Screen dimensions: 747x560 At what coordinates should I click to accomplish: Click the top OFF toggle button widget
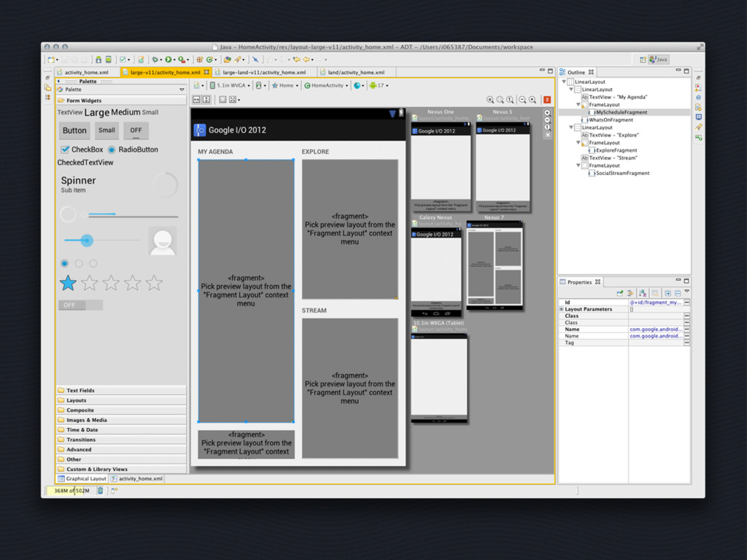(x=136, y=131)
